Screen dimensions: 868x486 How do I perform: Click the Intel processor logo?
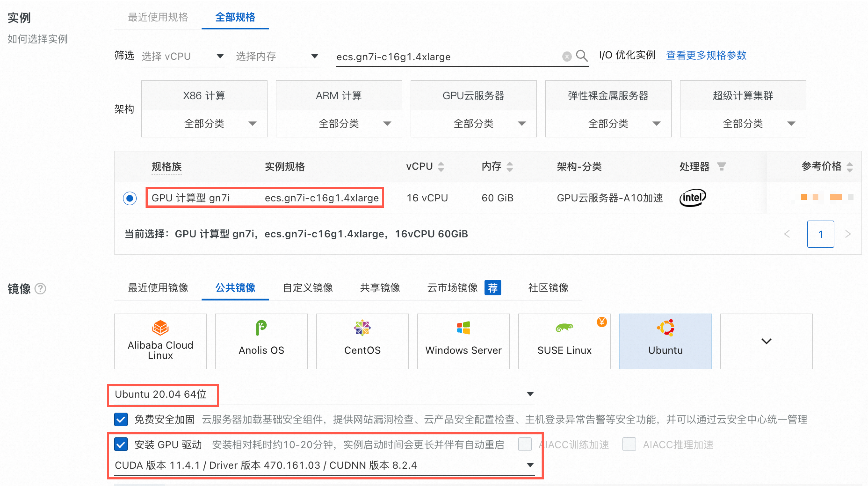click(x=692, y=198)
